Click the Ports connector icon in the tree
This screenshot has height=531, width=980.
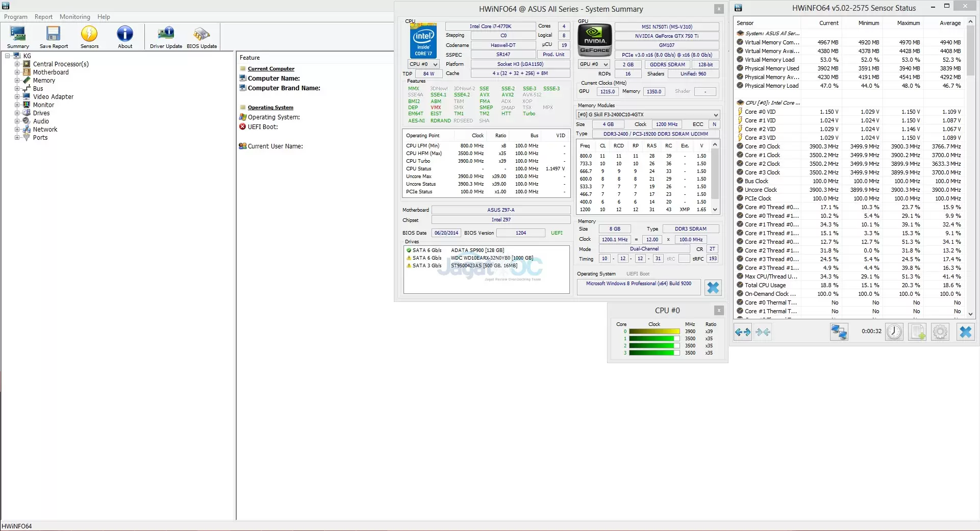[27, 137]
